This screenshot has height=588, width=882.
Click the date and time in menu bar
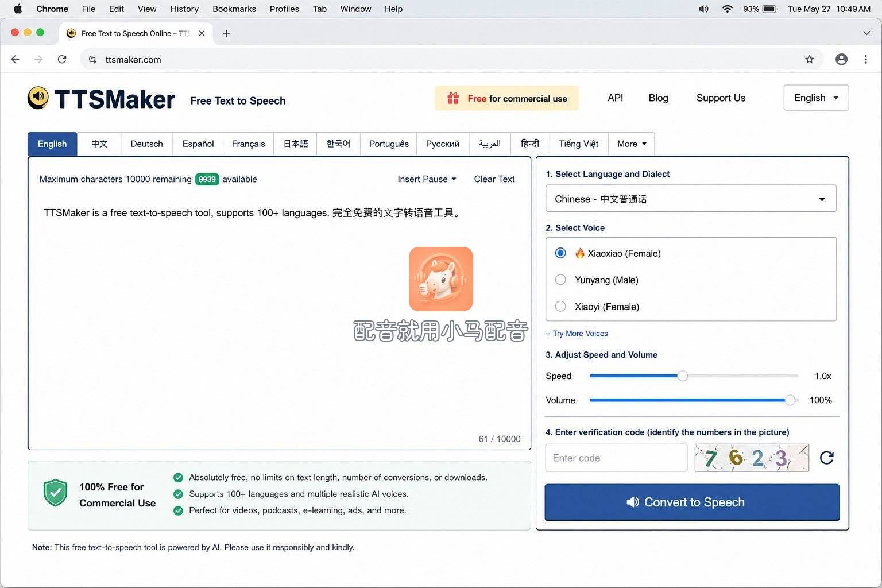pyautogui.click(x=829, y=9)
